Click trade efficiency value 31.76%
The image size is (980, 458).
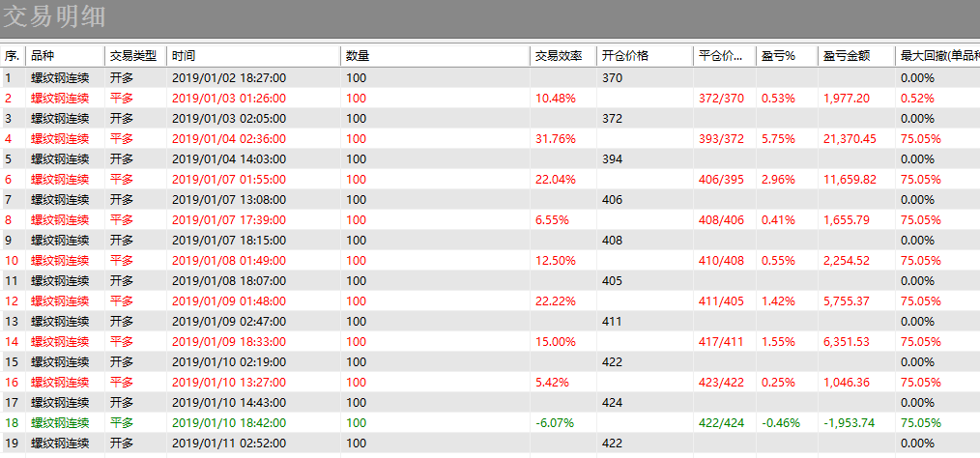[x=556, y=139]
